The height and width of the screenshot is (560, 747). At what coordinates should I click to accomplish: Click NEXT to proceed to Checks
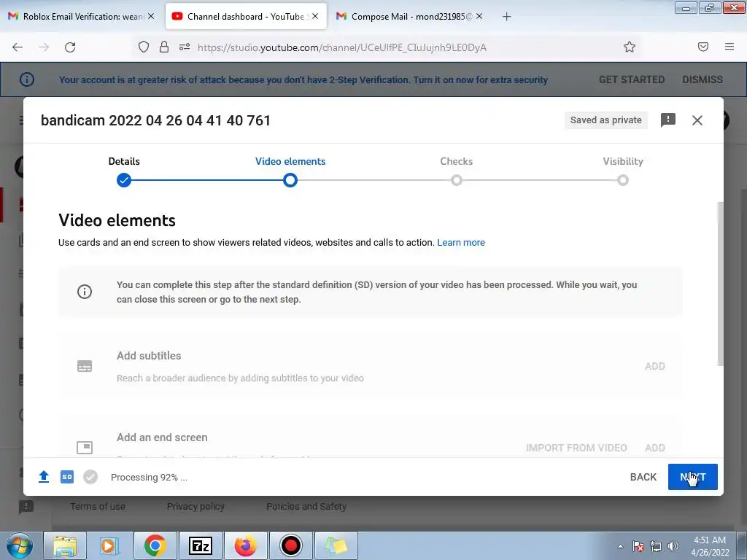(693, 477)
